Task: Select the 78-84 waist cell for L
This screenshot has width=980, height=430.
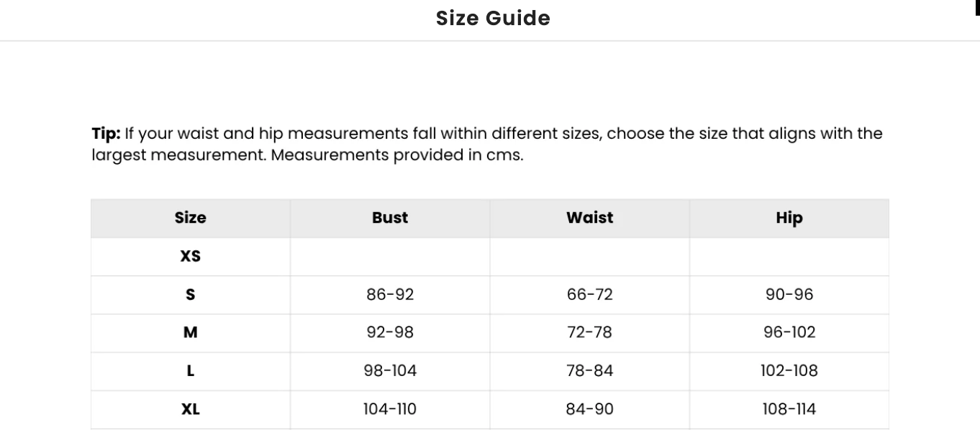Action: click(x=589, y=371)
